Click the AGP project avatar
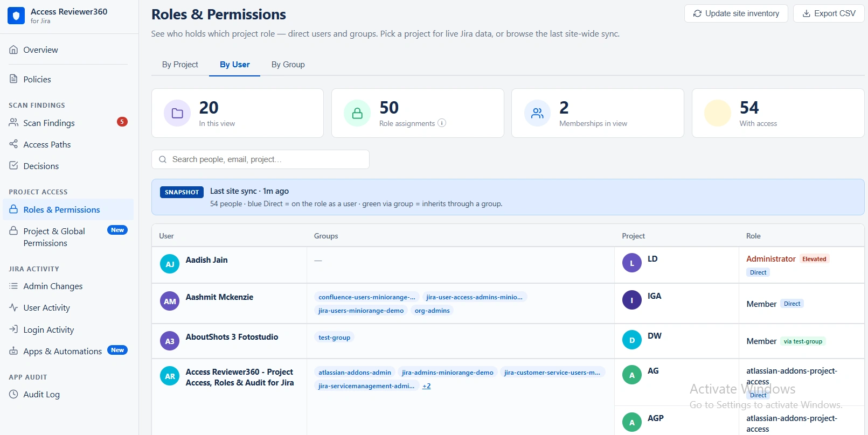 pos(632,422)
